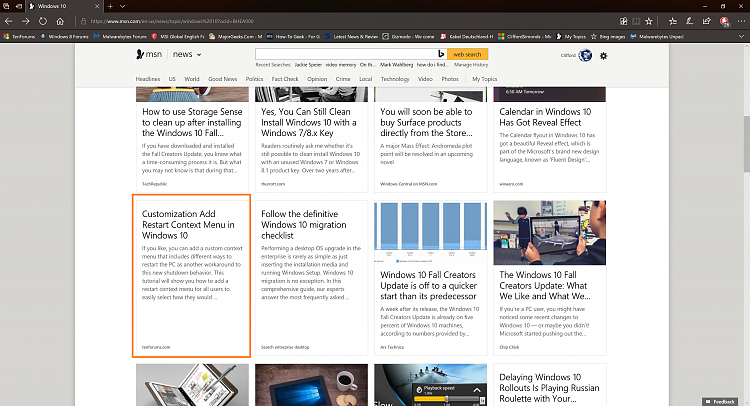The image size is (750, 406).
Task: Click the Bing search icon
Action: (441, 54)
